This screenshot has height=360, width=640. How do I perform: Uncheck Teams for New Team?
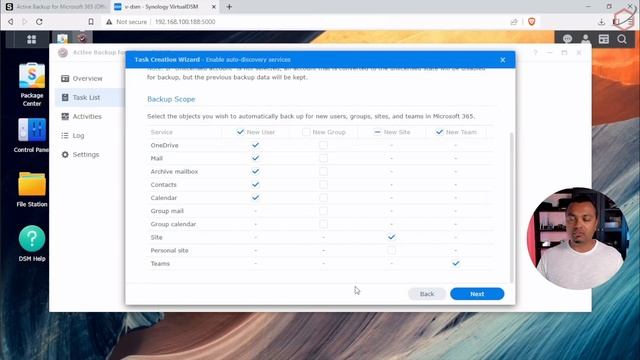[456, 263]
